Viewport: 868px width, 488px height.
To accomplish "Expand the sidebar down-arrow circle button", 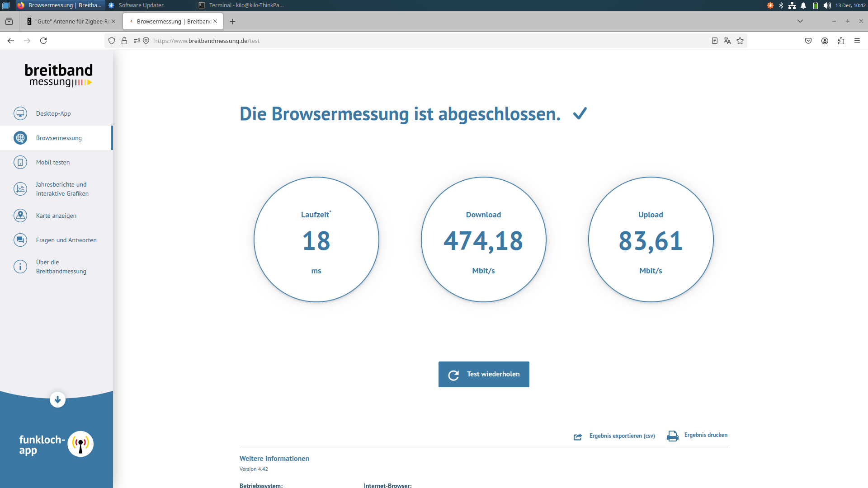I will pos(57,399).
